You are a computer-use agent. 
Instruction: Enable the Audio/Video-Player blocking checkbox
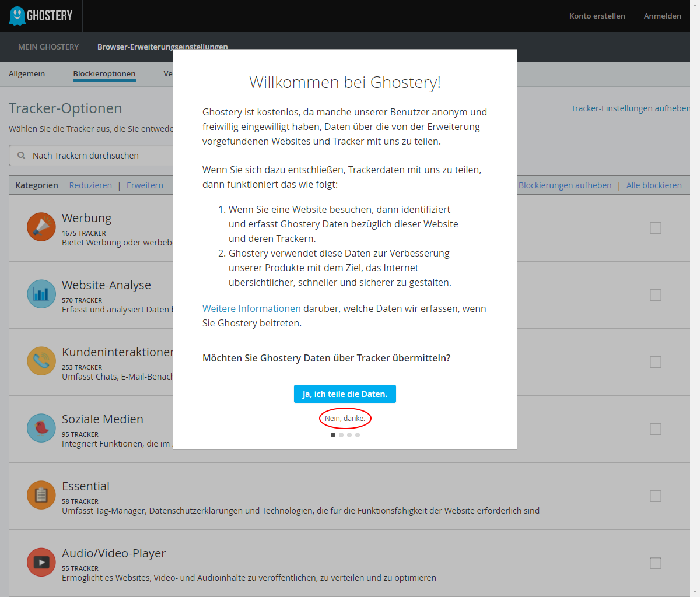pos(656,563)
